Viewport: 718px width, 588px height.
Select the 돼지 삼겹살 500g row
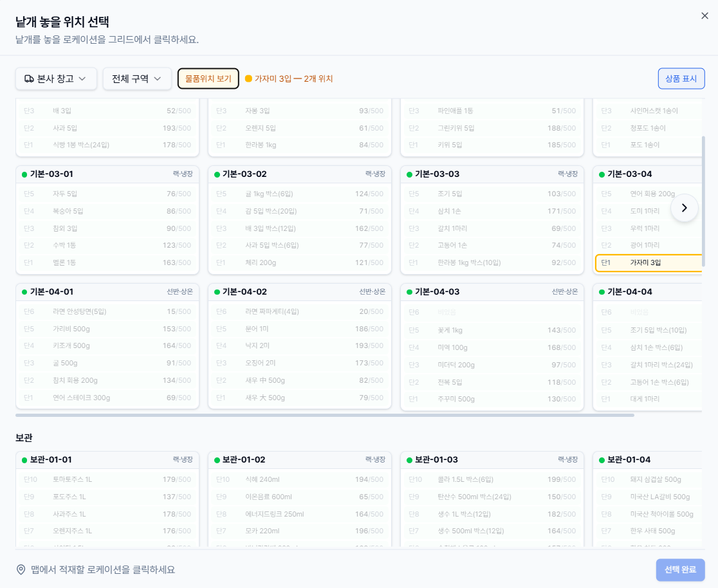coord(649,480)
